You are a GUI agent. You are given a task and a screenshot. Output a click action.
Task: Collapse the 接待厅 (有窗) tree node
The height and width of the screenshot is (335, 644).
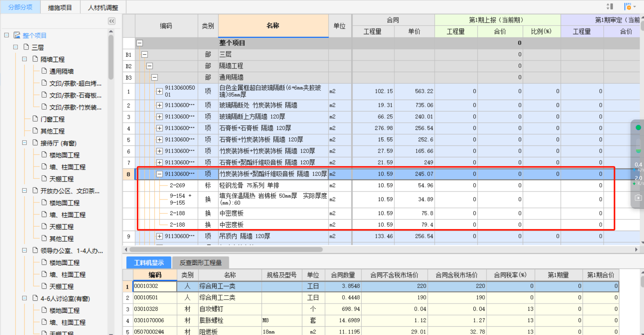[24, 143]
